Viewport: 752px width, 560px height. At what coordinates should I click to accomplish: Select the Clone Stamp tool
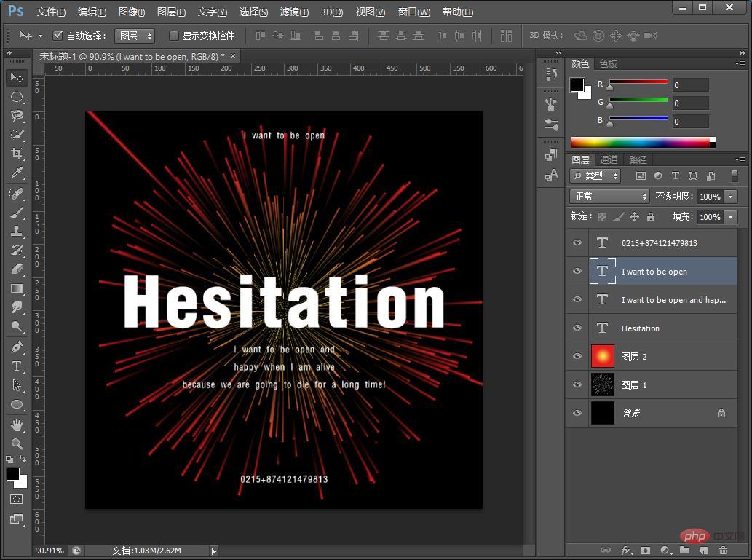17,232
